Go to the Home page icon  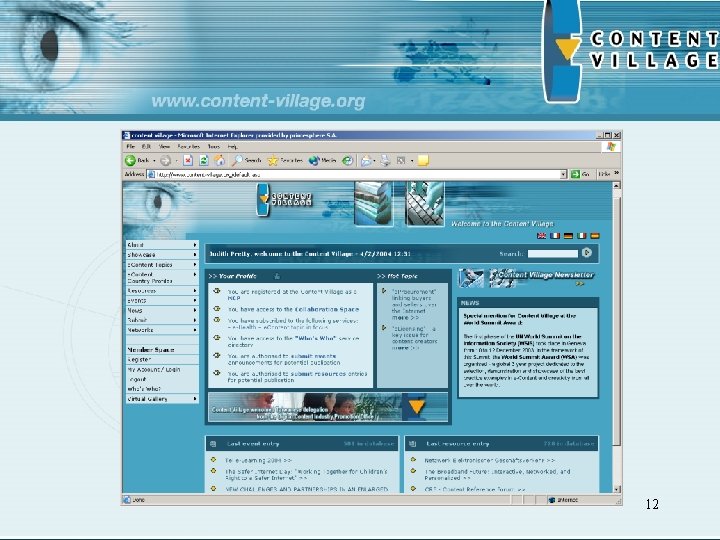[x=219, y=160]
